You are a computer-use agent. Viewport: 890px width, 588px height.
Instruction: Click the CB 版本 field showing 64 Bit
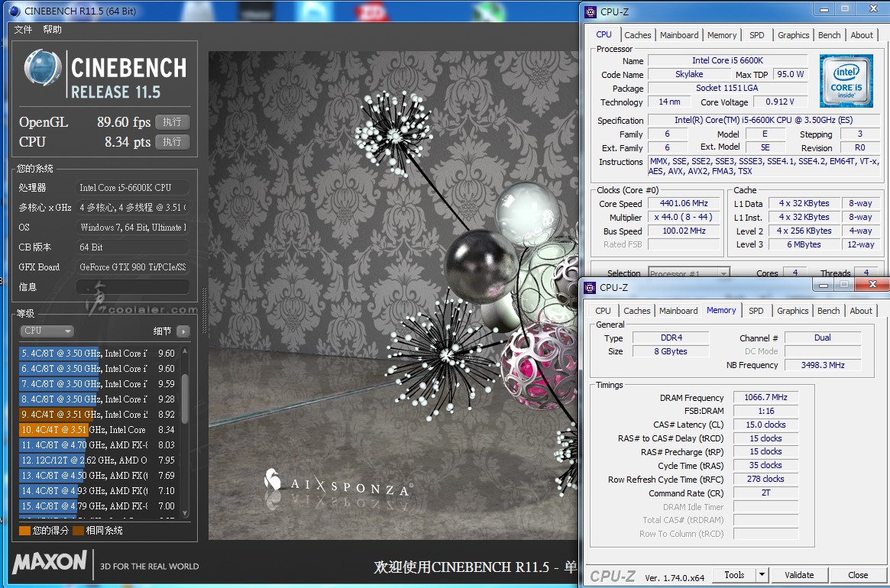[133, 247]
